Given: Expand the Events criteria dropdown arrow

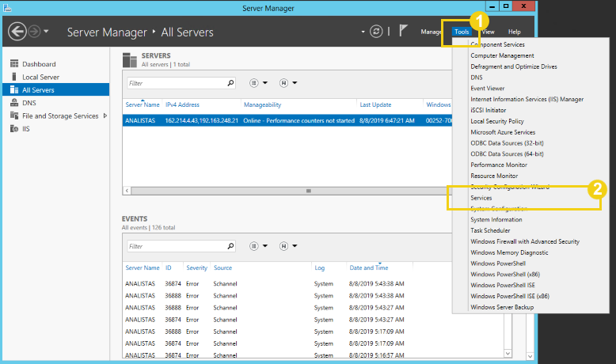Looking at the screenshot, I should (265, 246).
